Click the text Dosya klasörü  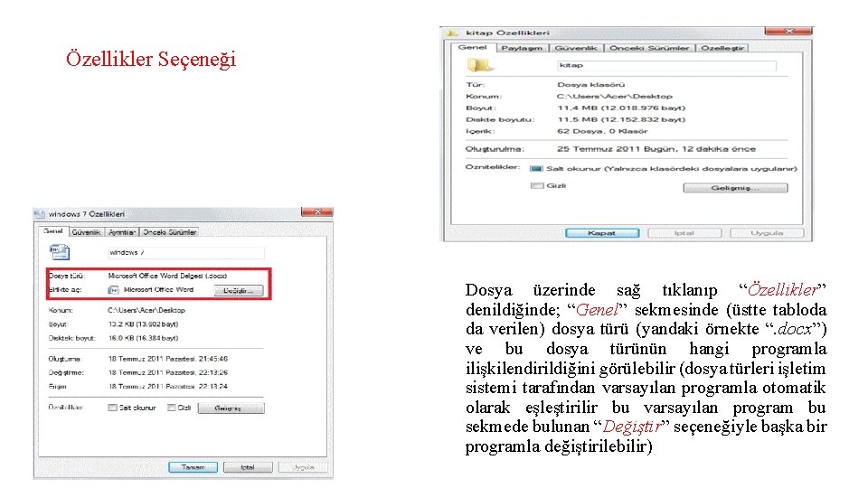(x=590, y=85)
